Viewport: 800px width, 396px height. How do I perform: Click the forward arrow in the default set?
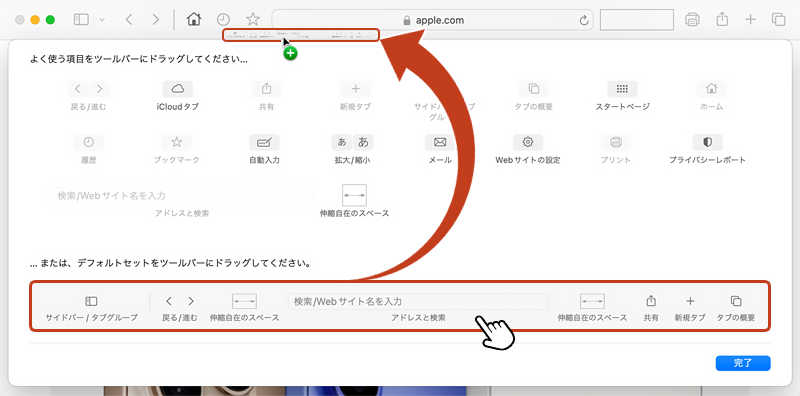(191, 301)
